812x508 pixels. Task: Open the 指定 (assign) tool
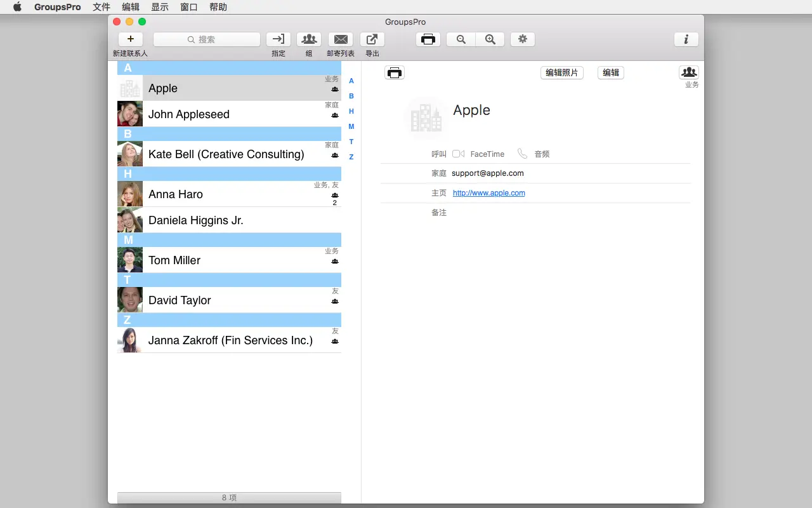tap(278, 39)
